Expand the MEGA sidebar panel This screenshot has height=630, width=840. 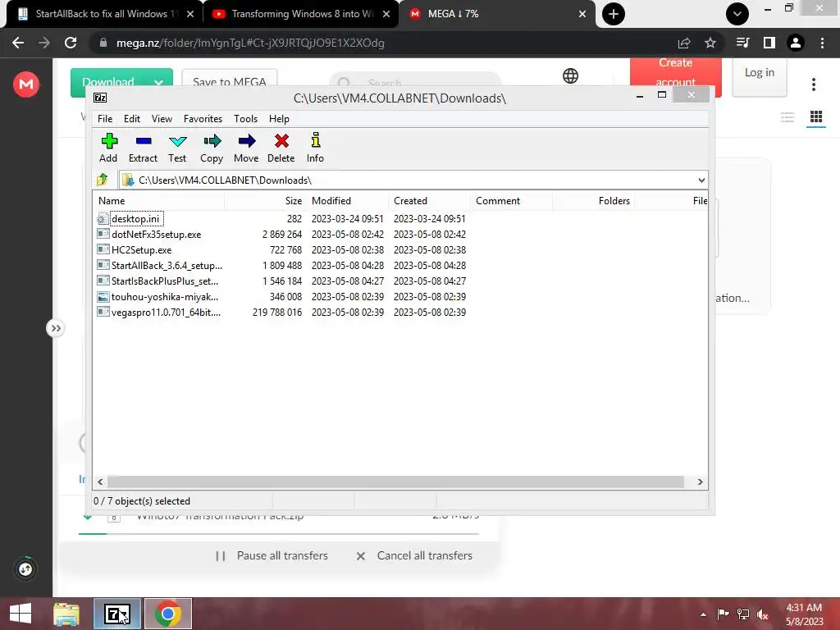(56, 328)
